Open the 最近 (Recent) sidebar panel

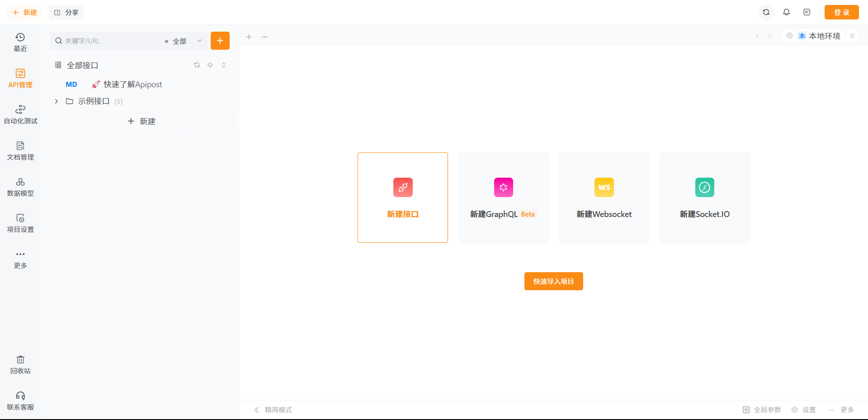point(20,42)
